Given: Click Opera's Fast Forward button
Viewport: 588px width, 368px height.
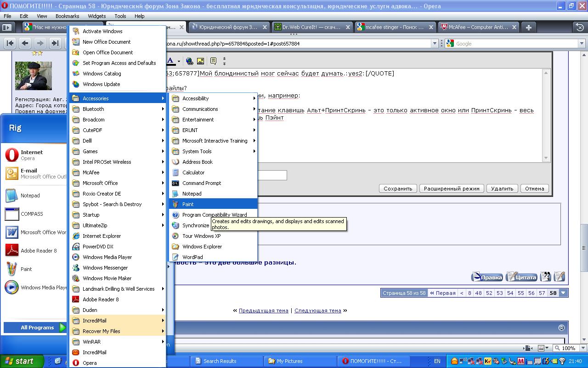Looking at the screenshot, I should (55, 43).
